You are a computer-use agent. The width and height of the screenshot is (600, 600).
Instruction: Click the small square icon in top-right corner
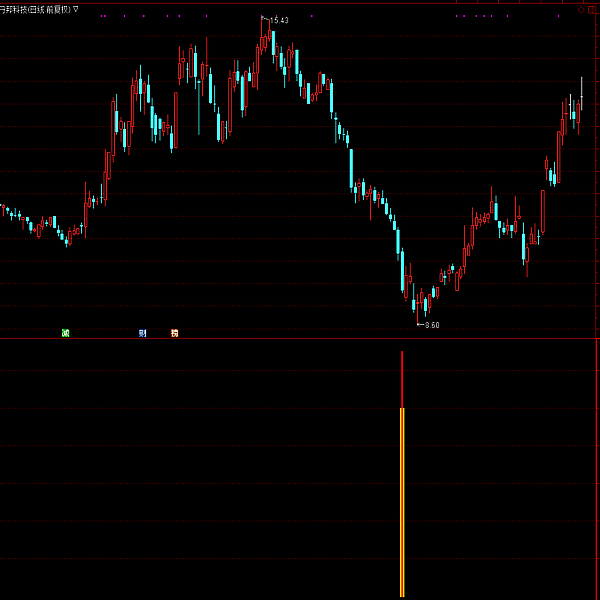(x=593, y=9)
